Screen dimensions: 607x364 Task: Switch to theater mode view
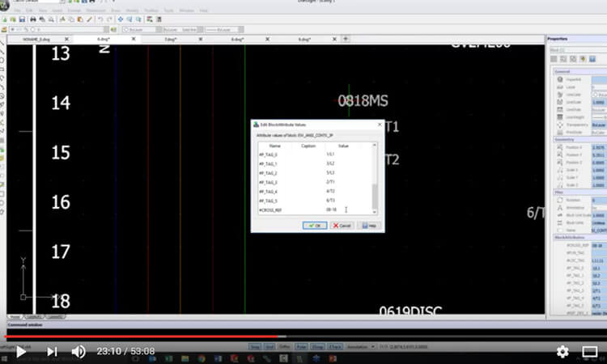tap(590, 352)
